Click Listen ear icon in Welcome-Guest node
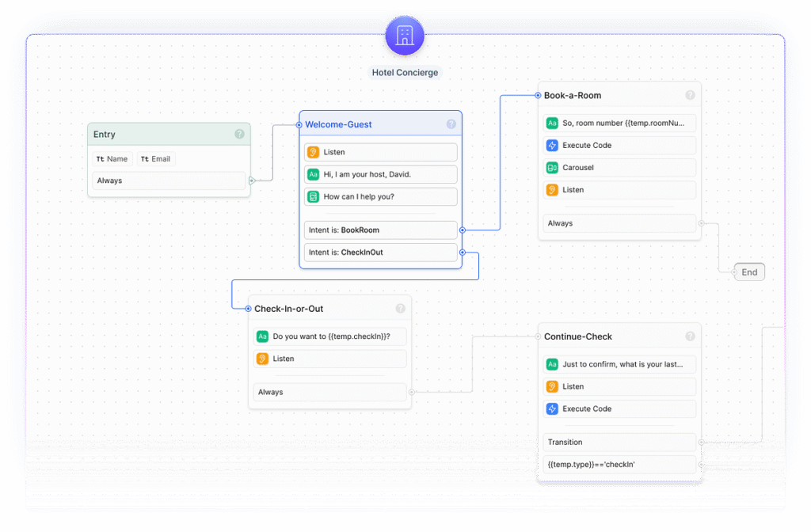Screen dimensions: 811x532 click(x=314, y=152)
